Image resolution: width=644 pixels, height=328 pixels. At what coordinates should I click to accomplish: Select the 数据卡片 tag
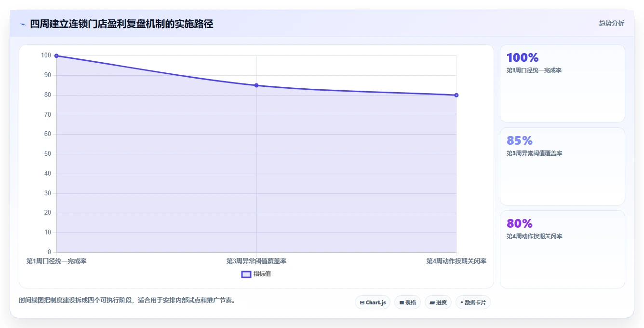coord(473,302)
